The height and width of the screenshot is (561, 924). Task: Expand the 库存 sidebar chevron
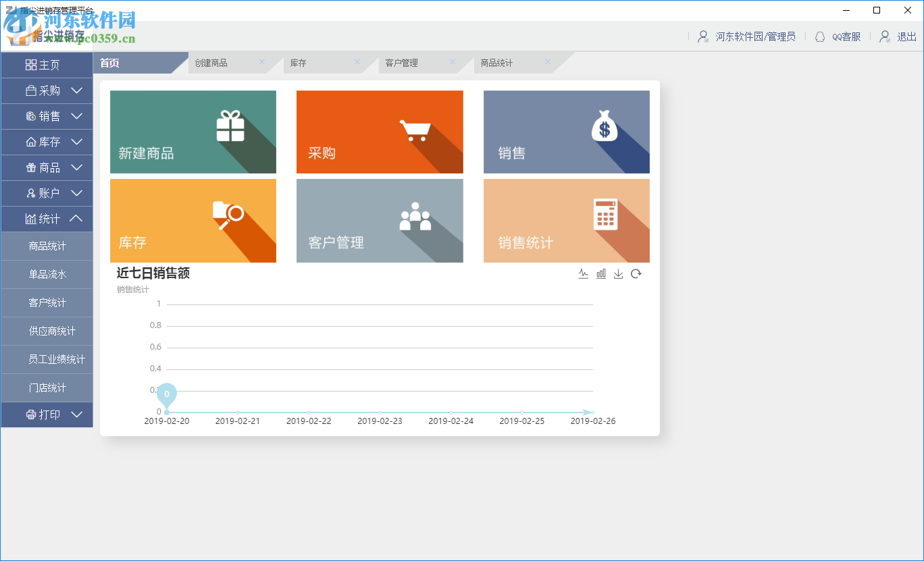[76, 142]
